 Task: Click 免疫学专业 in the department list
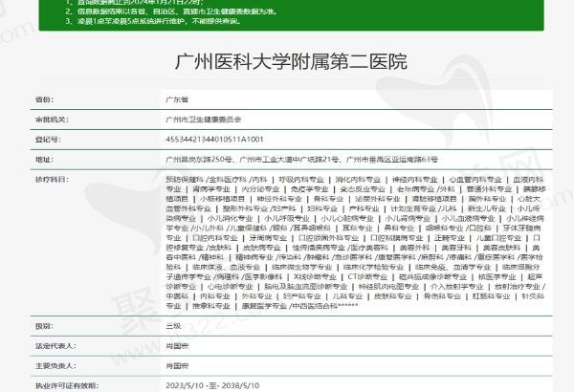coord(310,189)
